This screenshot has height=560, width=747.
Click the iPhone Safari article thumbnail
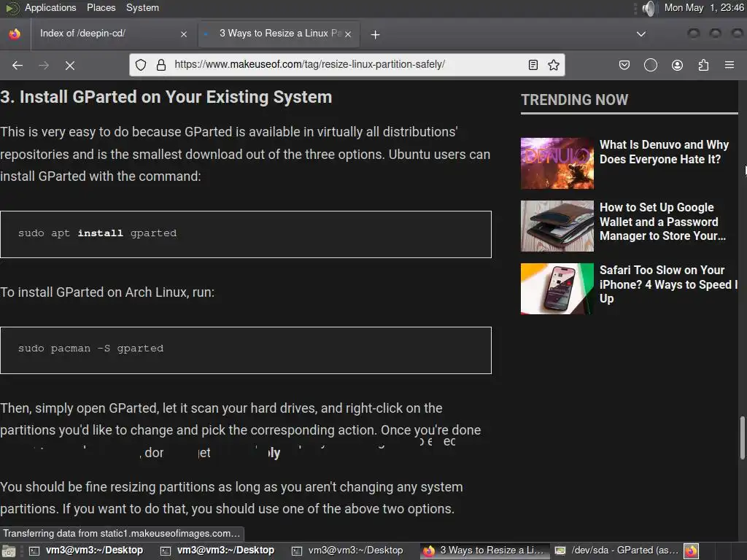coord(557,289)
